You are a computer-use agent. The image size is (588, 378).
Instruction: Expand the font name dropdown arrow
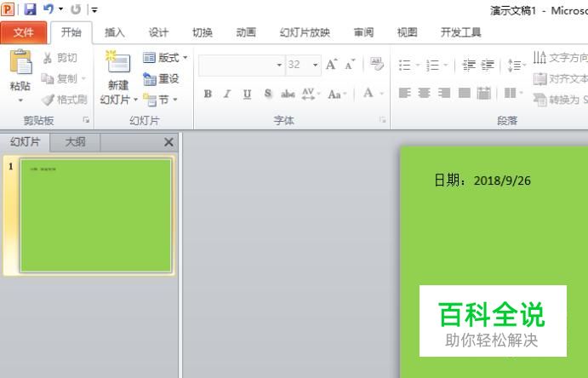tap(279, 66)
